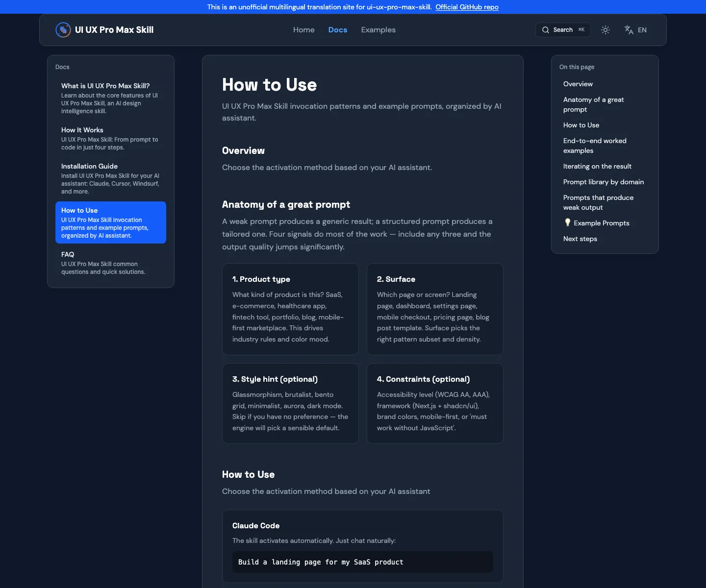Screen dimensions: 706x588
Task: Click the Claude Code card heading
Action: (256, 525)
